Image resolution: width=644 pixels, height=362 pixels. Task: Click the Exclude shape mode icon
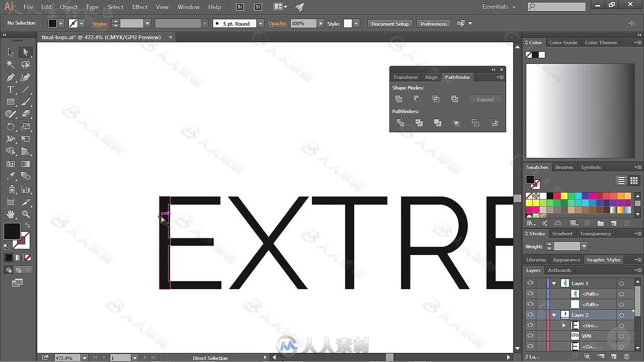click(455, 99)
